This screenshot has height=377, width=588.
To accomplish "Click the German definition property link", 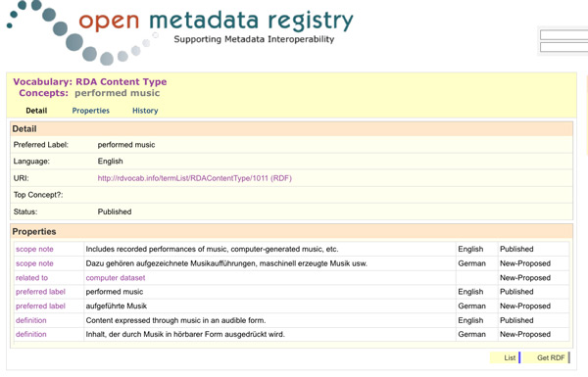I will pos(31,334).
